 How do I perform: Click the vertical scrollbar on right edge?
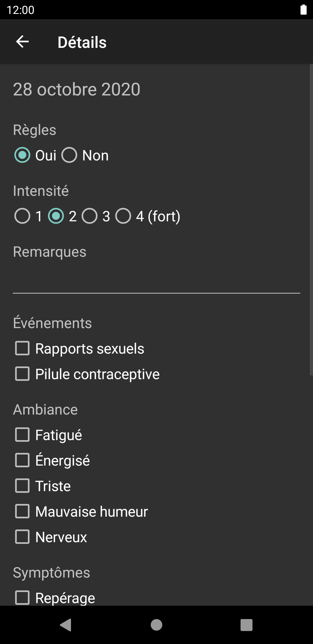tap(311, 220)
